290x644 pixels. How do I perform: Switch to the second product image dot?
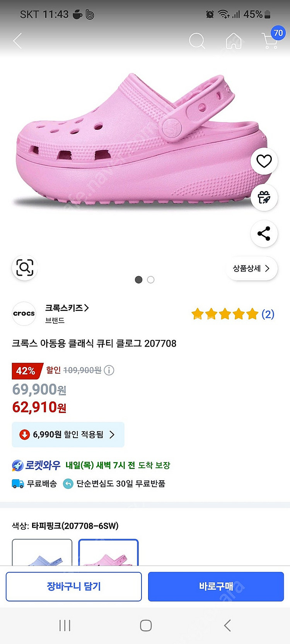tap(151, 280)
